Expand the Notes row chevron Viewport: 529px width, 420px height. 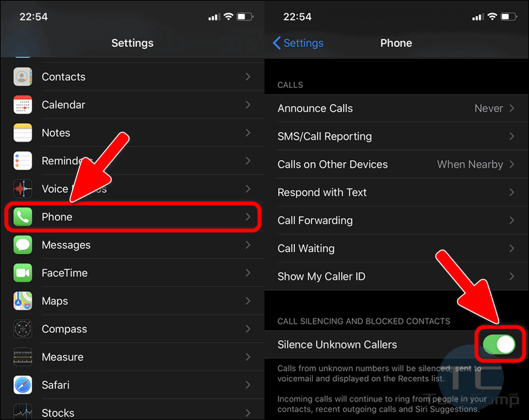pos(248,132)
